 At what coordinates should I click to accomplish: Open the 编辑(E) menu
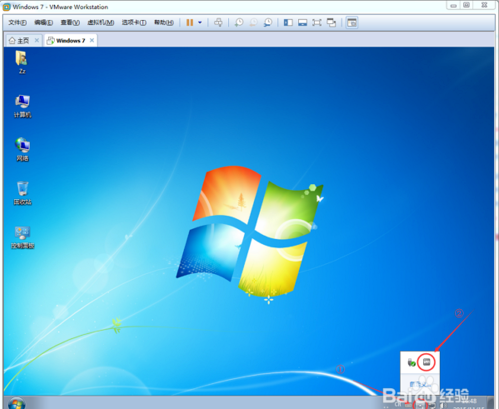43,22
